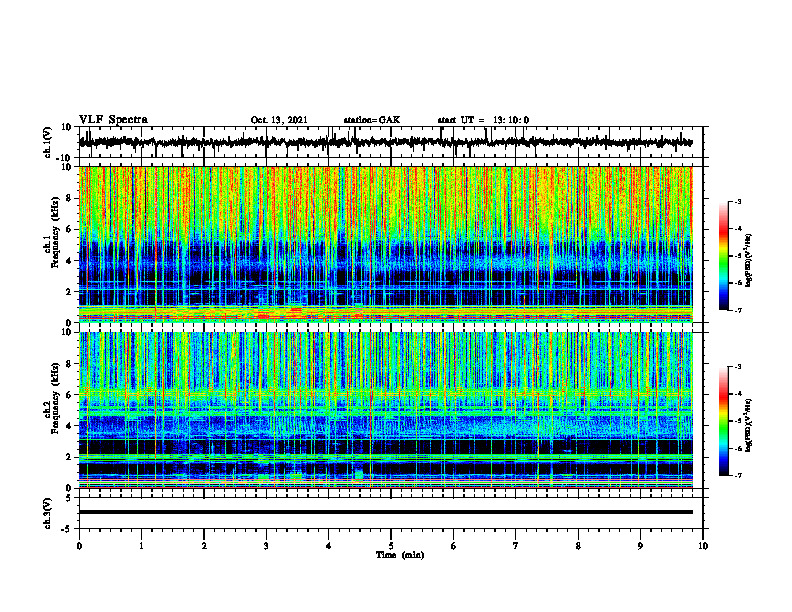Click the "-3" label on upper color bar
The image size is (792, 612).
(x=737, y=201)
